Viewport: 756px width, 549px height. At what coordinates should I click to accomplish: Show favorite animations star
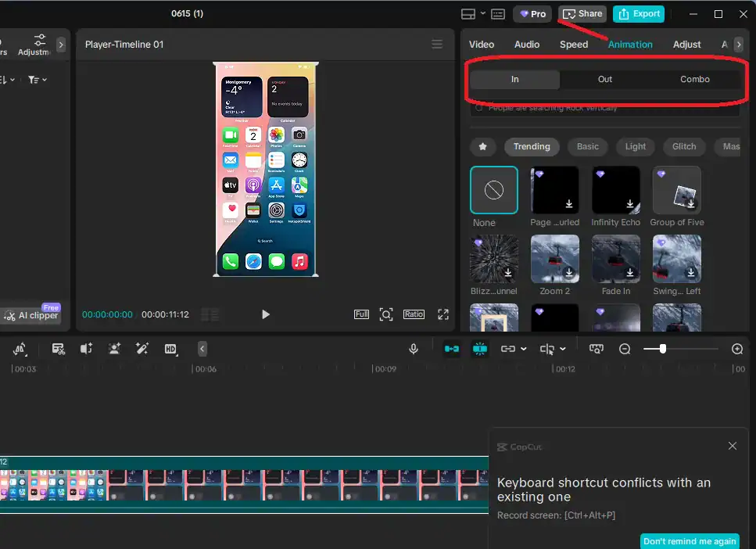(482, 147)
